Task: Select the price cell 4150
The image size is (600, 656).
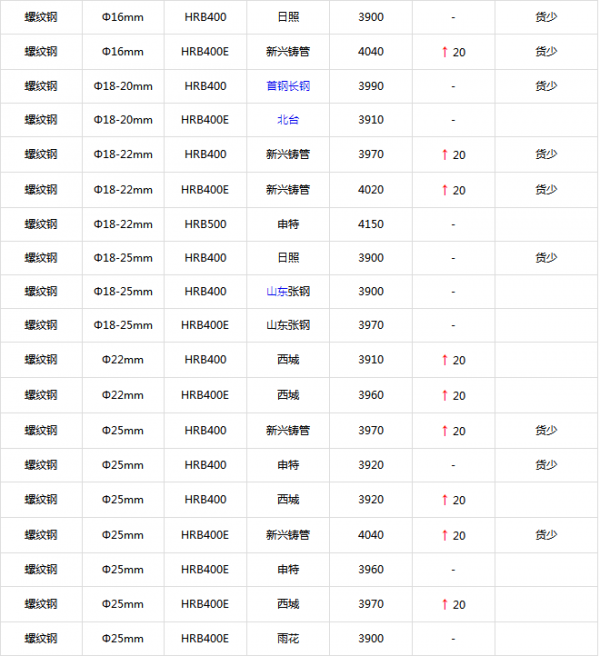Action: 371,224
